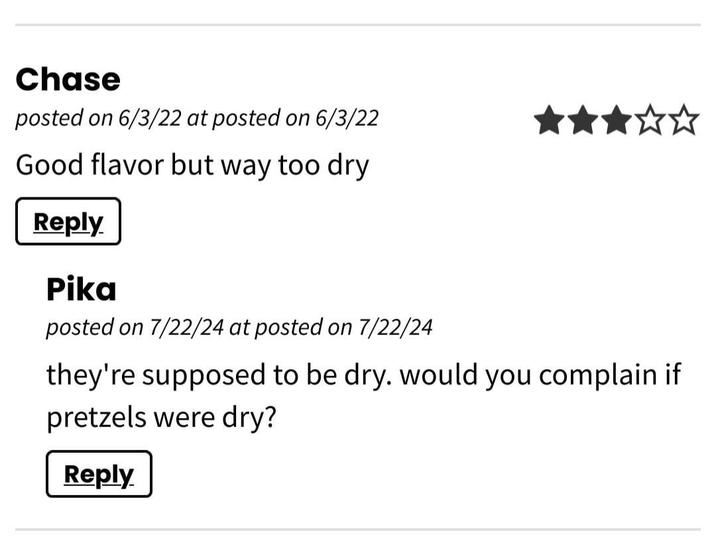The image size is (716, 546).
Task: Click the review text 'Good flavor but way too dry'
Action: pyautogui.click(x=192, y=164)
